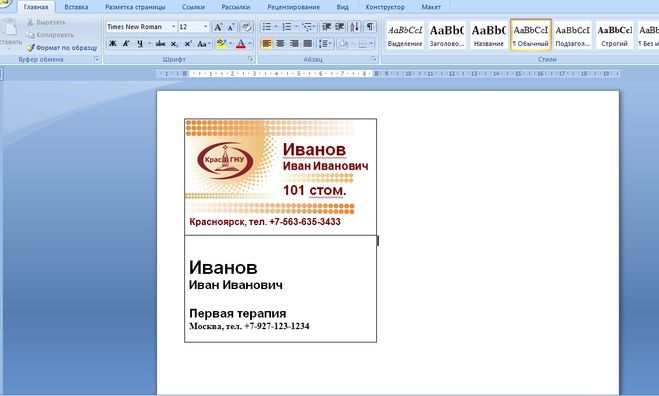Decrease paragraph indent
Viewport: 659px width, 396px height.
pyautogui.click(x=327, y=27)
